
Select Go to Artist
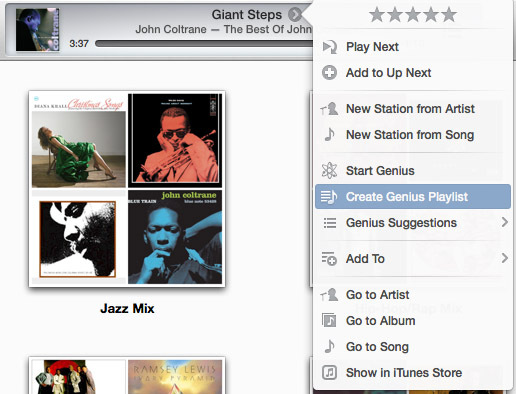(x=413, y=295)
